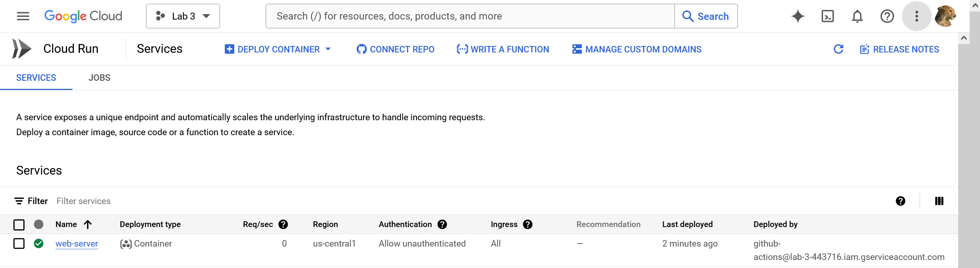This screenshot has width=980, height=268.
Task: Click Connect Repo button
Action: tap(395, 49)
